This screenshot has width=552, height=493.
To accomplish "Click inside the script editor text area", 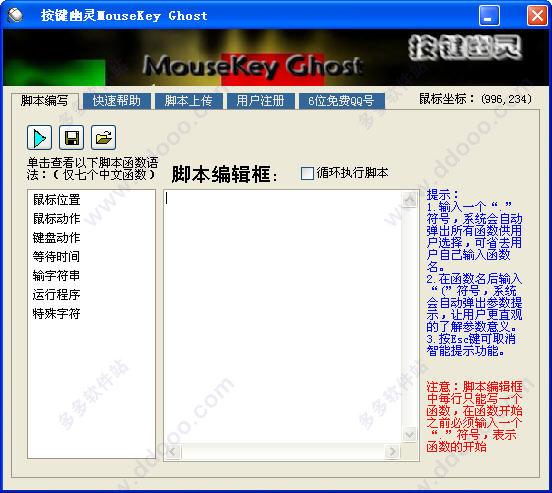I will (283, 316).
